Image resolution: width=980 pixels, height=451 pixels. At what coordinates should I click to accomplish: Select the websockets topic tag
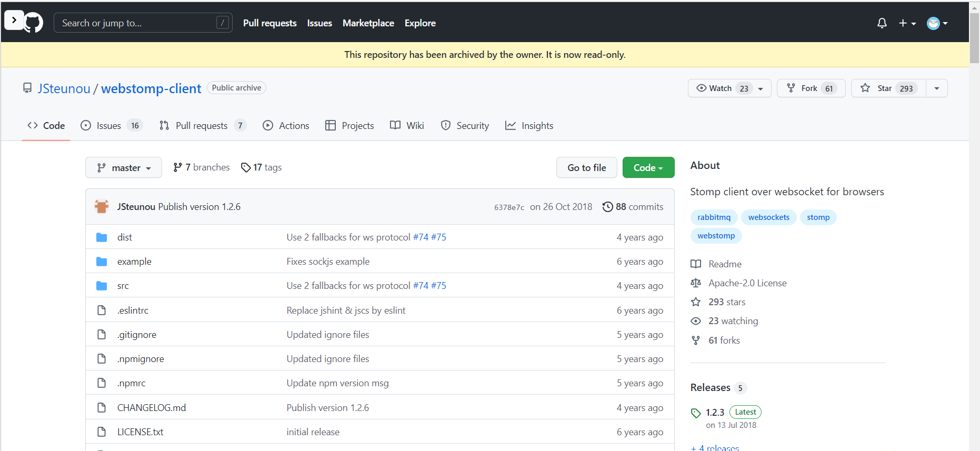[769, 217]
